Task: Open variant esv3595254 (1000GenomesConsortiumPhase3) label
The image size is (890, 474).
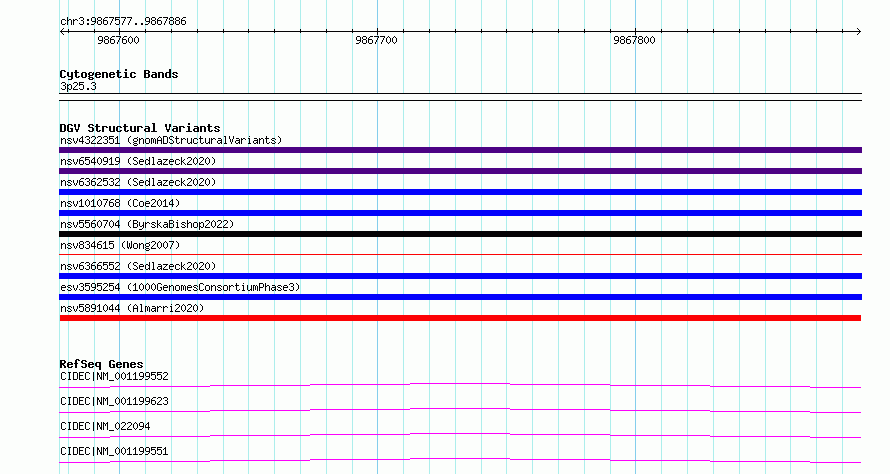Action: point(180,287)
